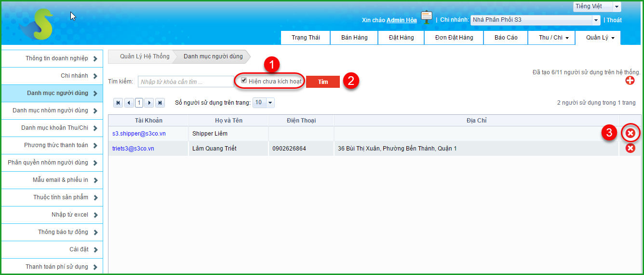Jump to last page of user list
The image size is (644, 275).
[160, 103]
